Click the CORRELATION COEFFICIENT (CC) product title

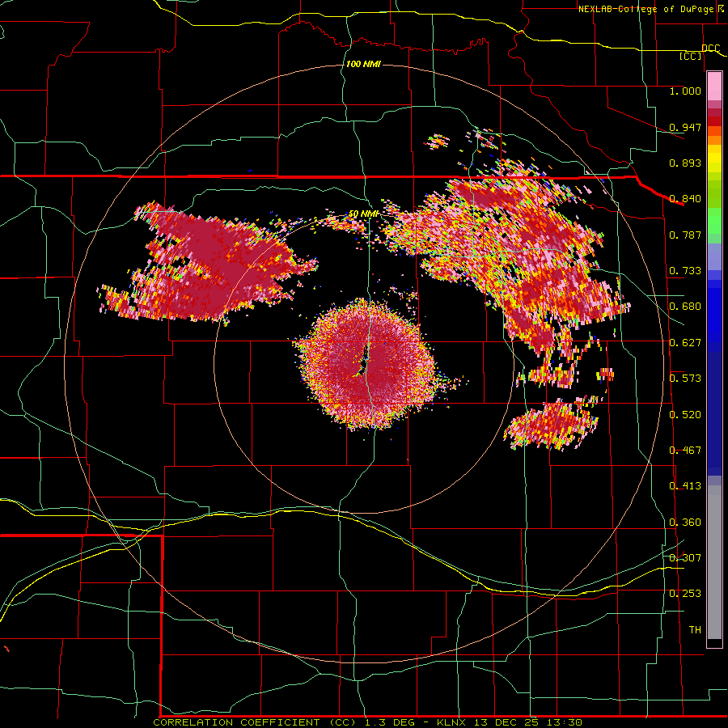coord(255,722)
